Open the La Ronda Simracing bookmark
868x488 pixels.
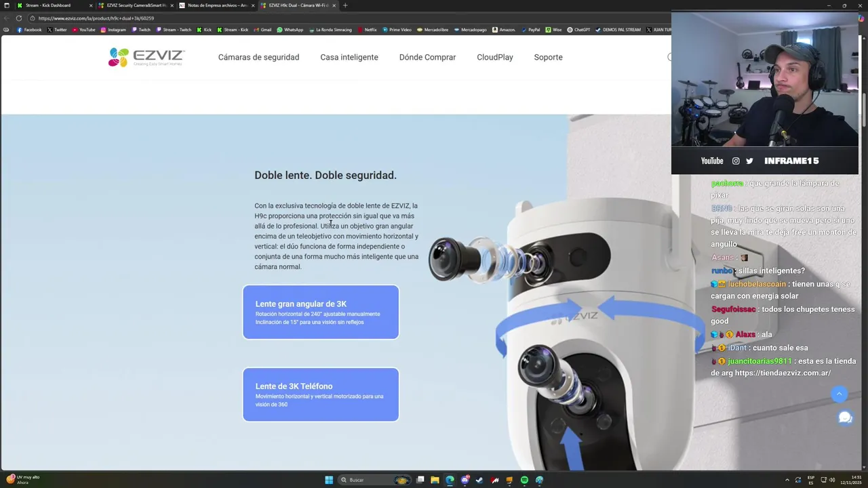point(330,30)
